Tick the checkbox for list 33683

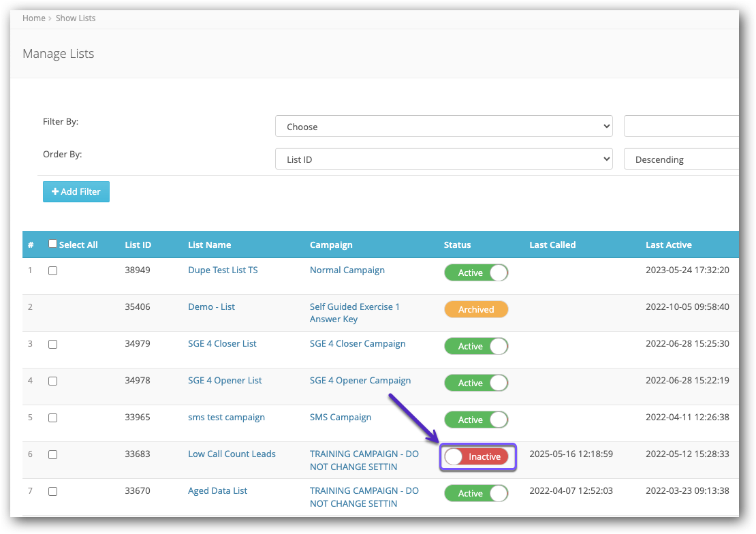(x=53, y=454)
